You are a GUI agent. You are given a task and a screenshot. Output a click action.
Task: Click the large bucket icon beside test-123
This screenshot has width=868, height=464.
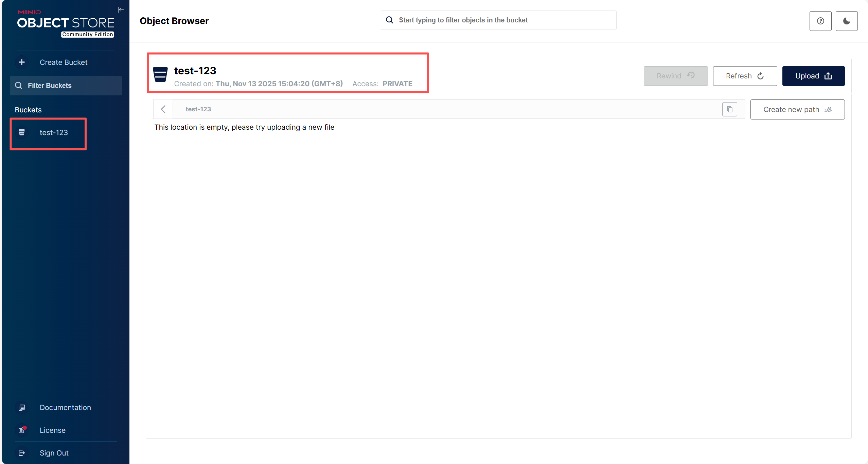click(x=160, y=74)
